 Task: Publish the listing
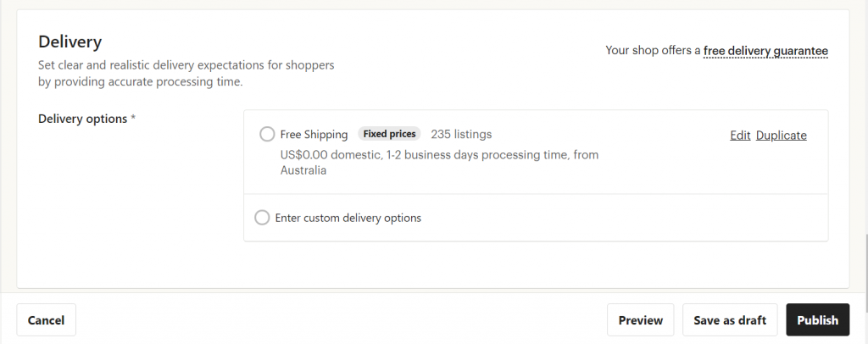point(818,319)
